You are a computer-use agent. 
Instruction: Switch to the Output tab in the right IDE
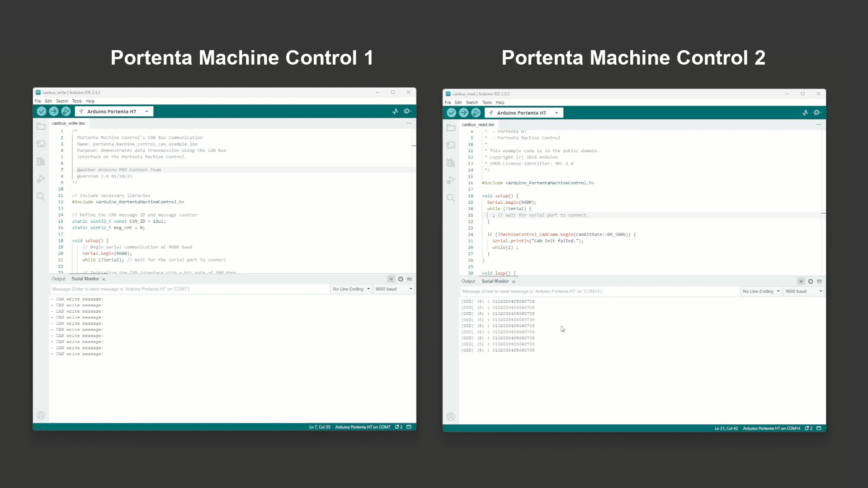click(x=468, y=281)
